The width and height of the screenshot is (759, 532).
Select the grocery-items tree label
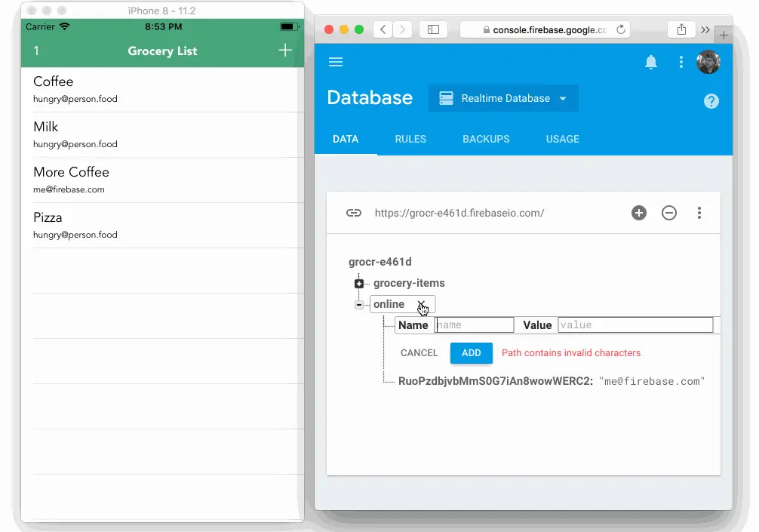point(409,283)
